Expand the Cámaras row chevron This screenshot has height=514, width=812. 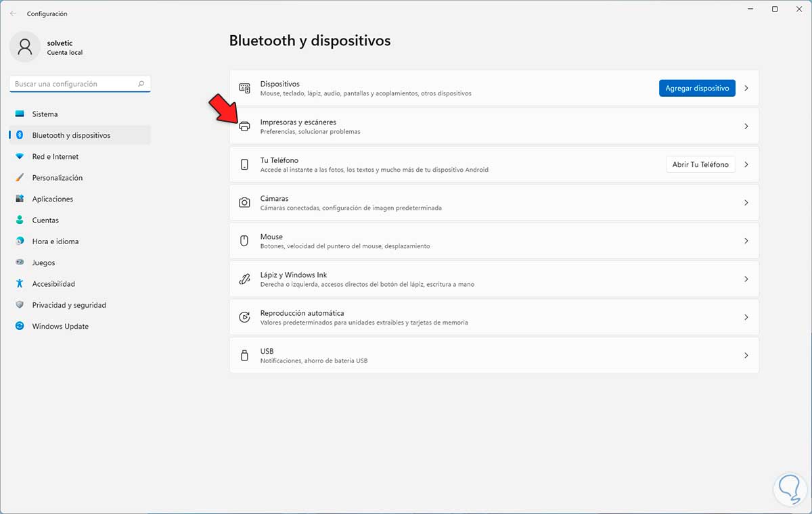click(x=746, y=202)
